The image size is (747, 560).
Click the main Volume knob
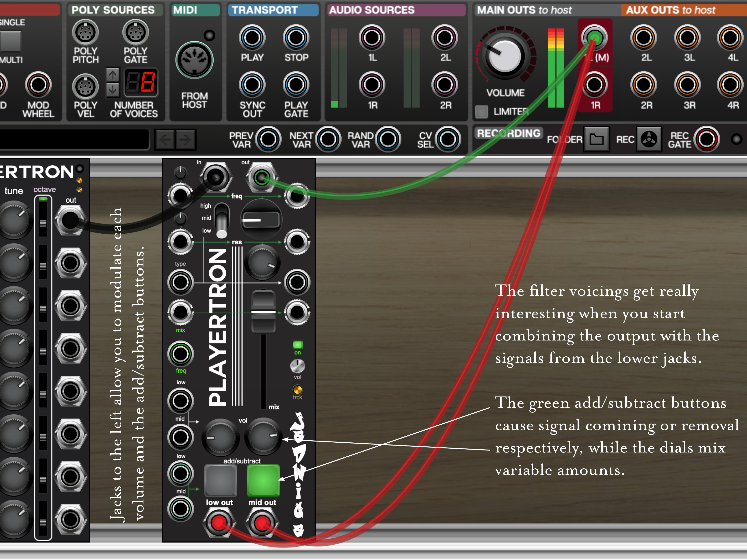point(505,56)
